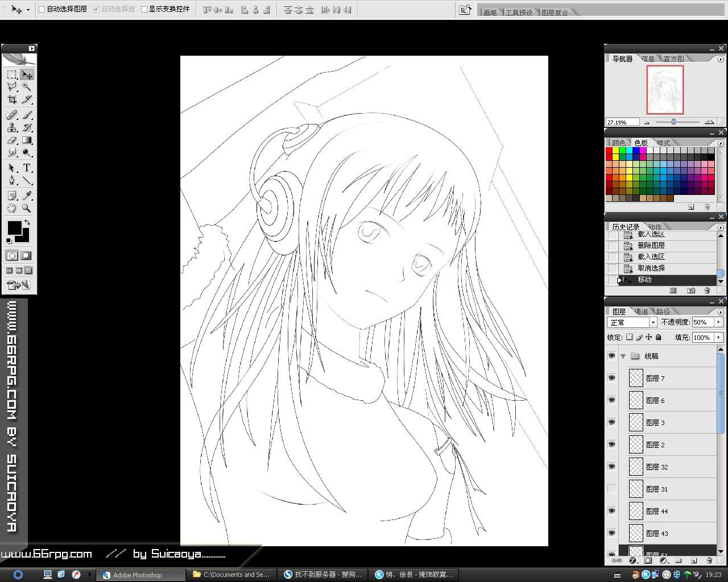This screenshot has width=728, height=582.
Task: Open the 直方图 tab
Action: click(x=673, y=59)
